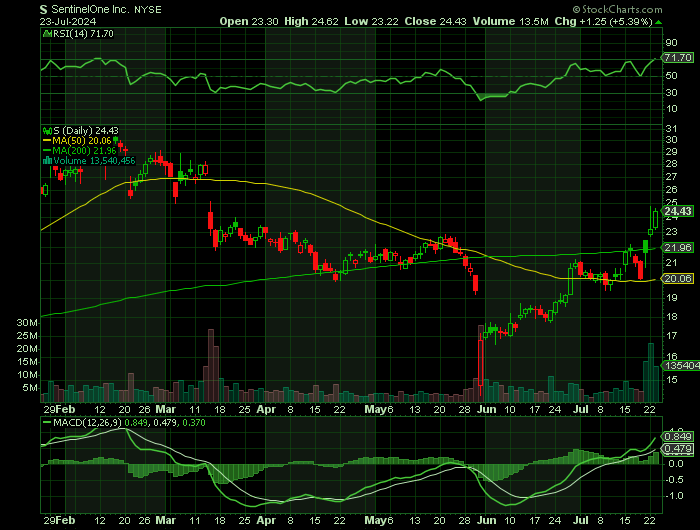Click the final candlestick at 24.43
This screenshot has width=700, height=530.
coord(655,219)
